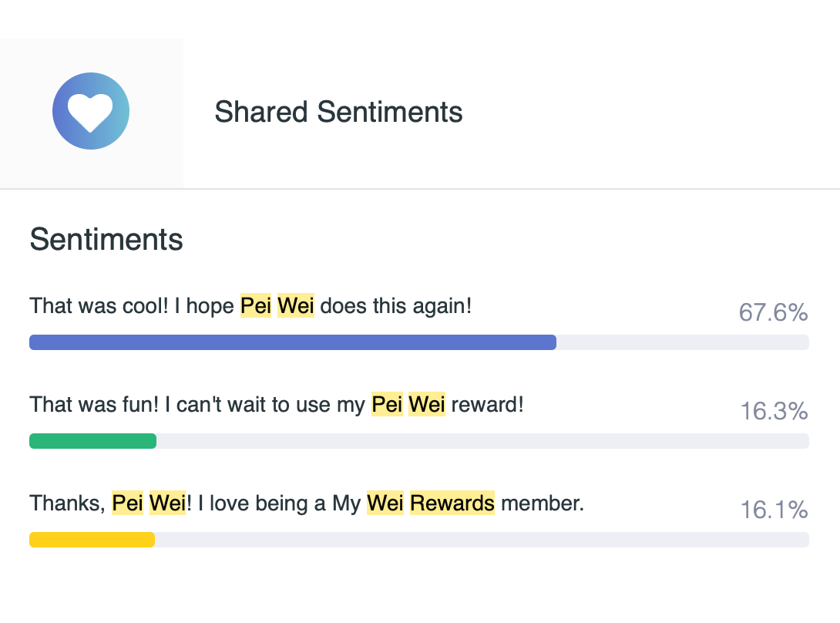Screen dimensions: 840x623
Task: Click the Sentiments section title
Action: point(106,240)
